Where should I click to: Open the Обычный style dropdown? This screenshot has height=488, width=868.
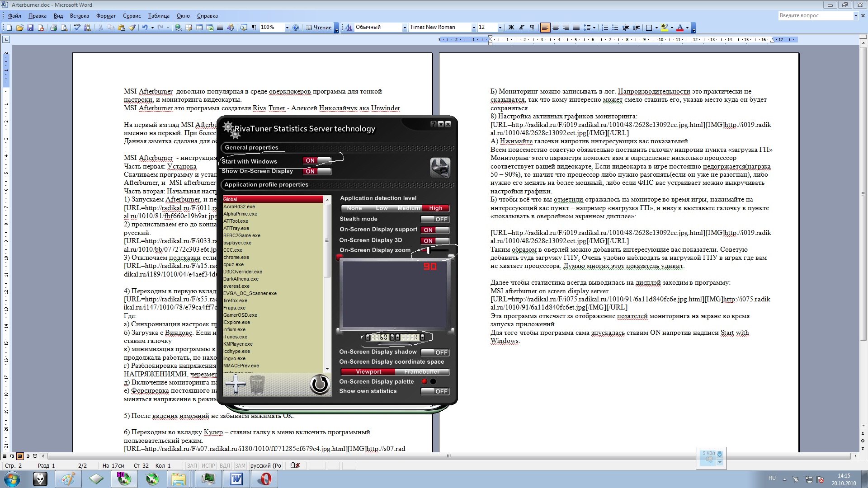[x=405, y=28]
